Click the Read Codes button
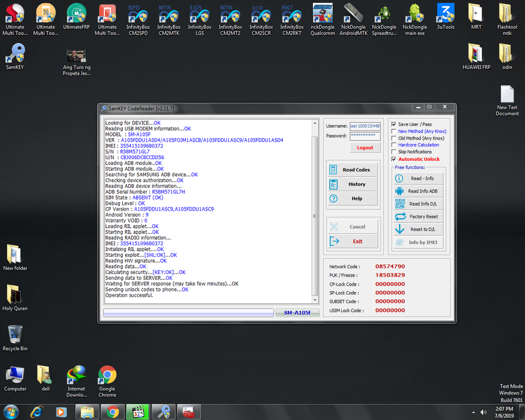 click(x=353, y=170)
